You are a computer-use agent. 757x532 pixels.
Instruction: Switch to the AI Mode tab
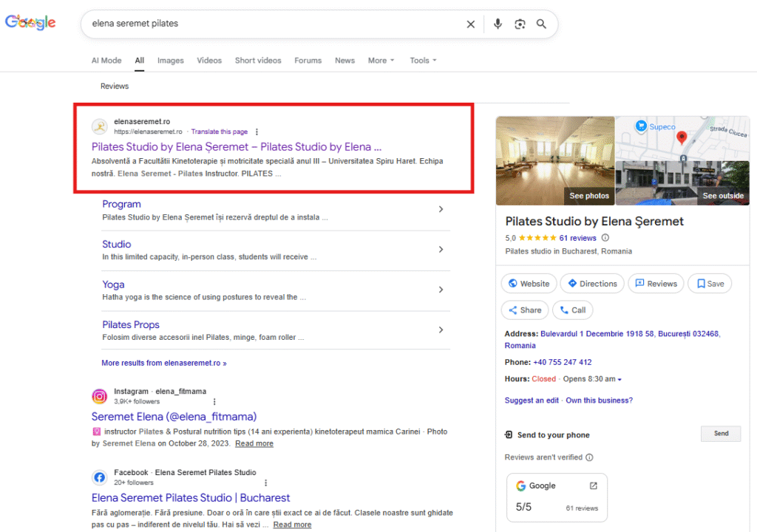[x=106, y=61]
